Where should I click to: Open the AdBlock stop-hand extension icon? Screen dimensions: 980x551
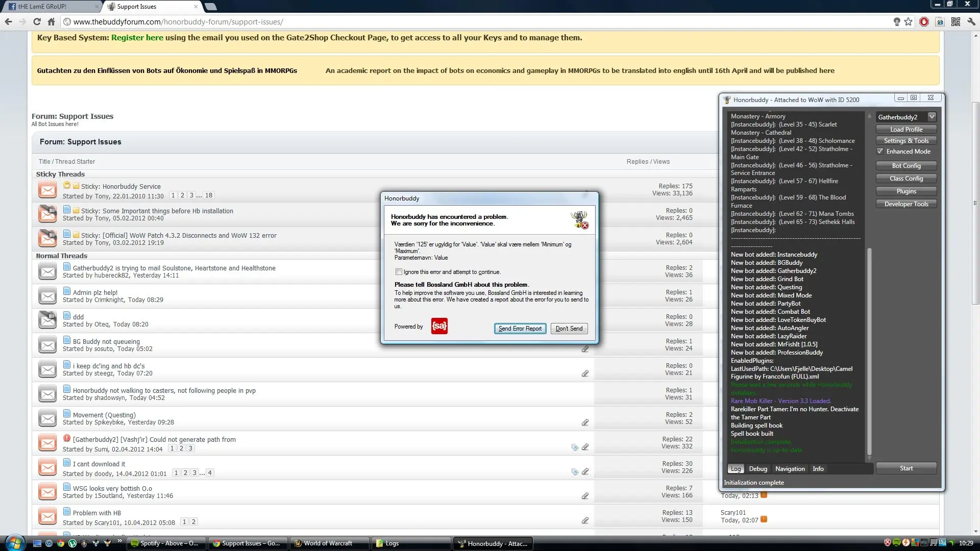pyautogui.click(x=924, y=22)
